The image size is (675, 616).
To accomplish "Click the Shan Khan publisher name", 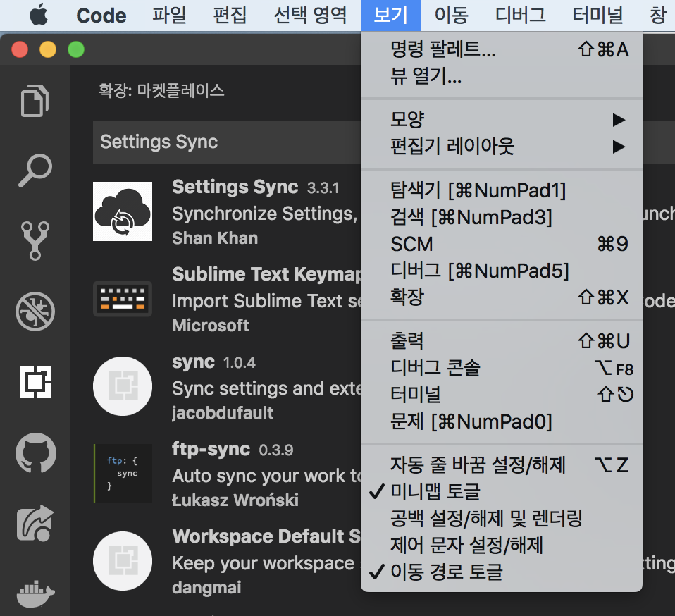I will pos(215,238).
